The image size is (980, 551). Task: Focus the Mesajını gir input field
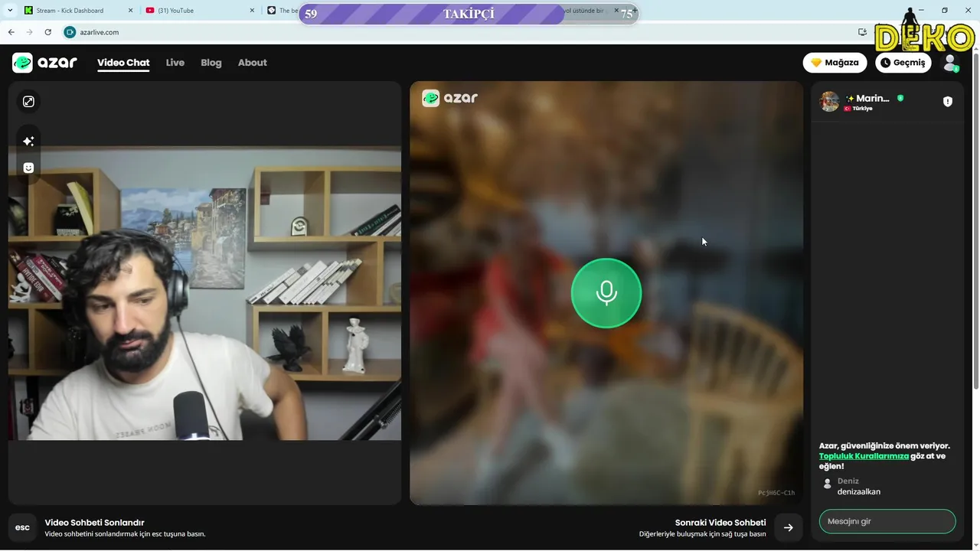pyautogui.click(x=887, y=521)
